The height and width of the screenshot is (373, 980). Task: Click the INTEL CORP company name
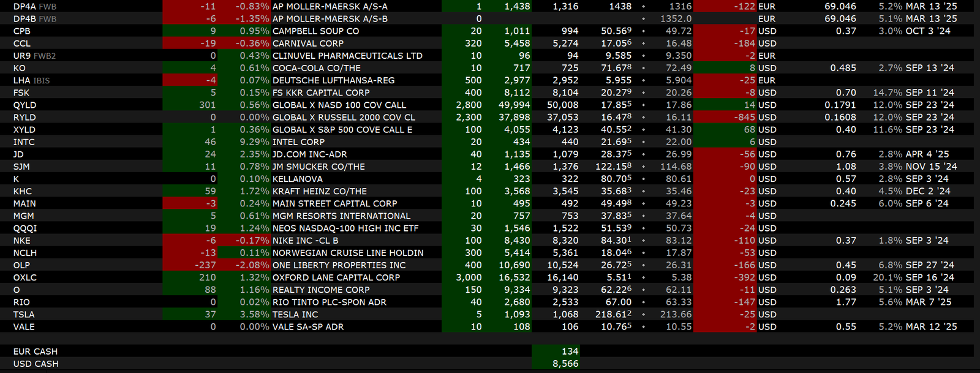[x=298, y=141]
